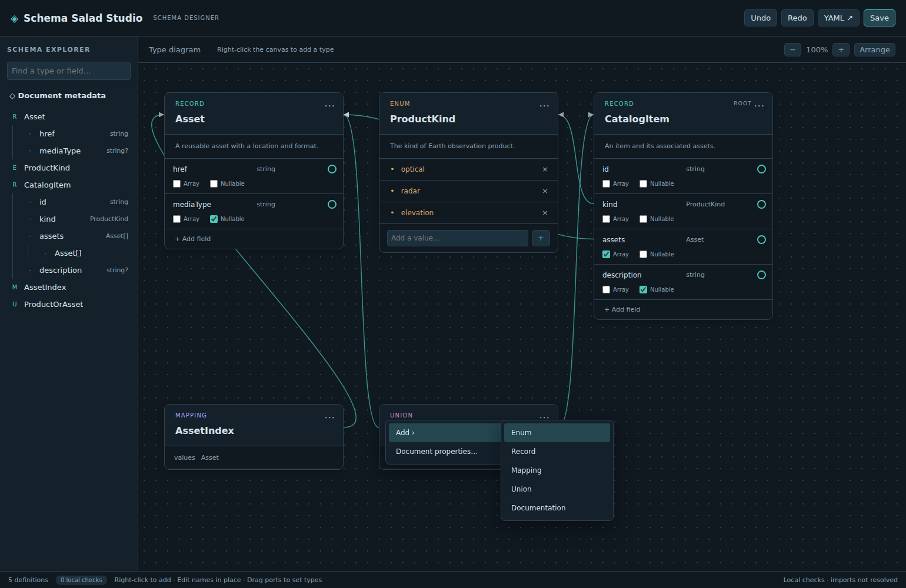Focus the Find a type or field box
Screen dimensions: 906x588
tap(69, 71)
